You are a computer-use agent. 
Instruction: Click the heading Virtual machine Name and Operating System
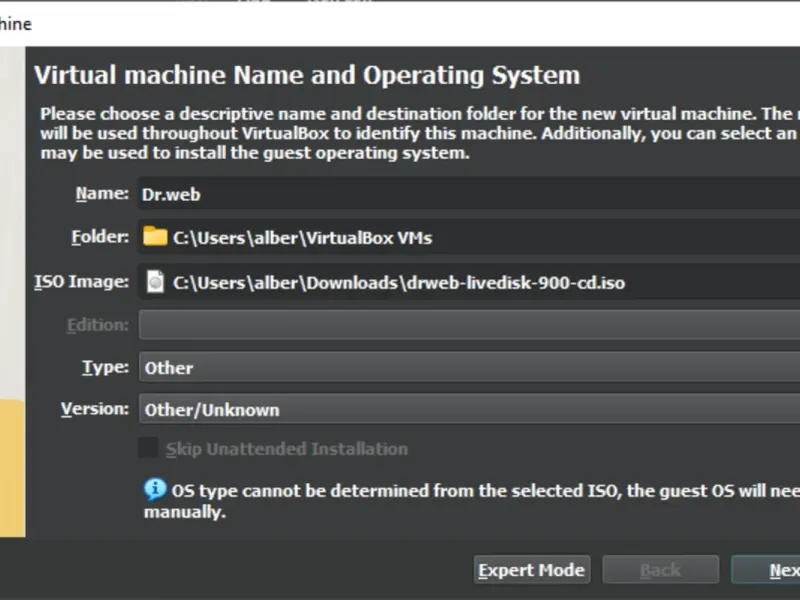[307, 75]
